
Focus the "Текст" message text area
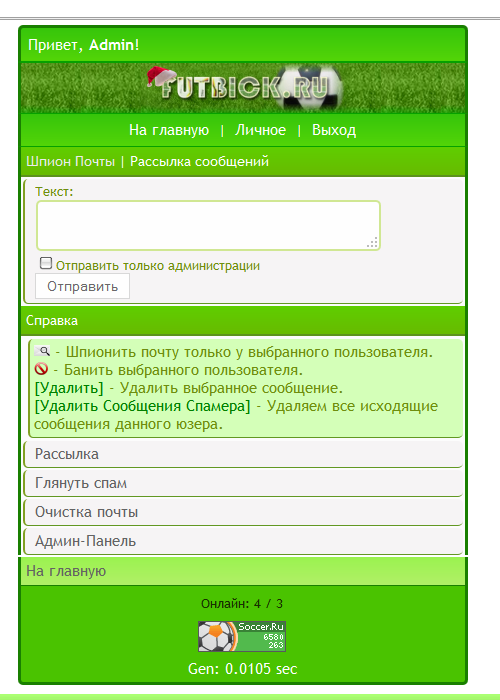tap(208, 225)
